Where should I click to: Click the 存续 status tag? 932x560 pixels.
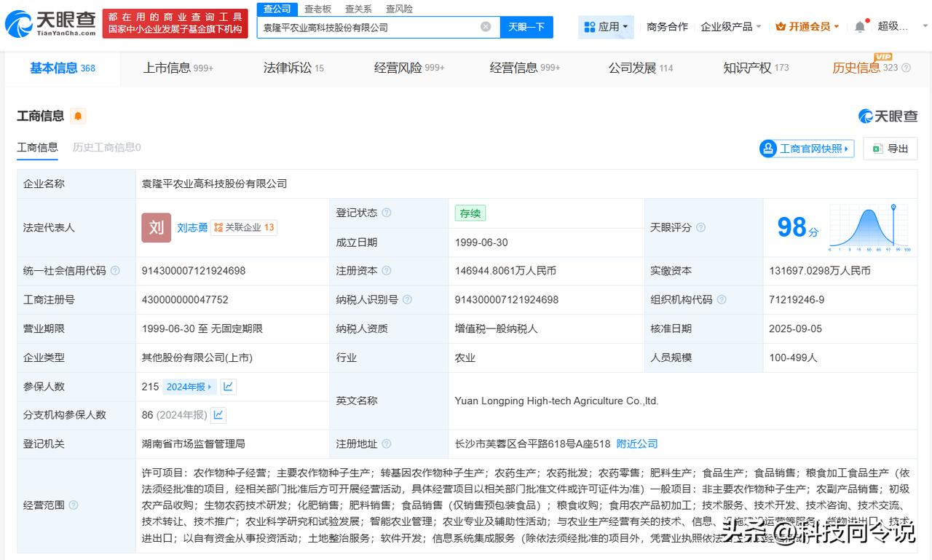pos(470,213)
